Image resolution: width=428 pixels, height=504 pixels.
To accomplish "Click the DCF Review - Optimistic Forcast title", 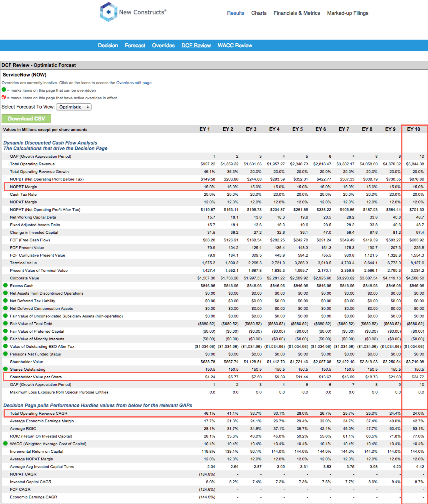I will click(x=39, y=65).
